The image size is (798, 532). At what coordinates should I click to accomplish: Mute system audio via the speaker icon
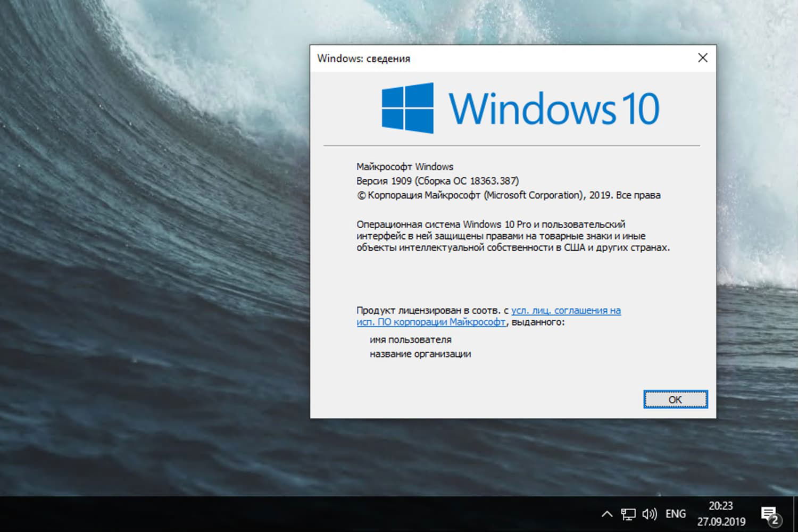[649, 513]
